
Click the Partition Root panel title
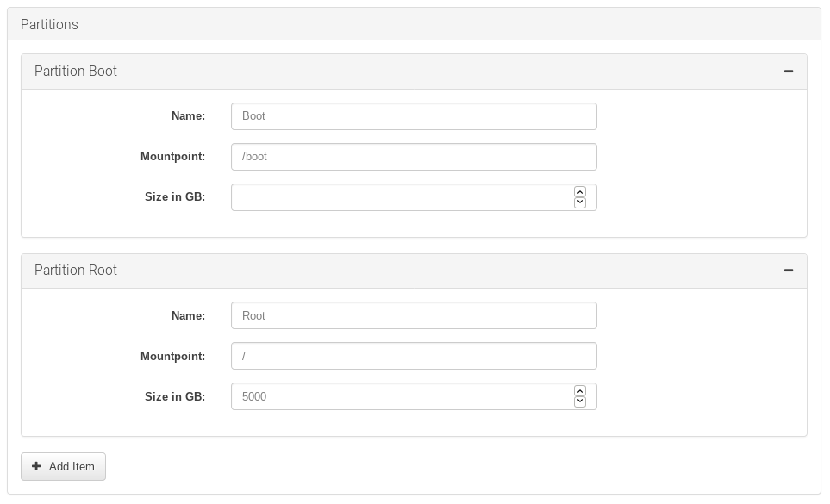pyautogui.click(x=76, y=271)
